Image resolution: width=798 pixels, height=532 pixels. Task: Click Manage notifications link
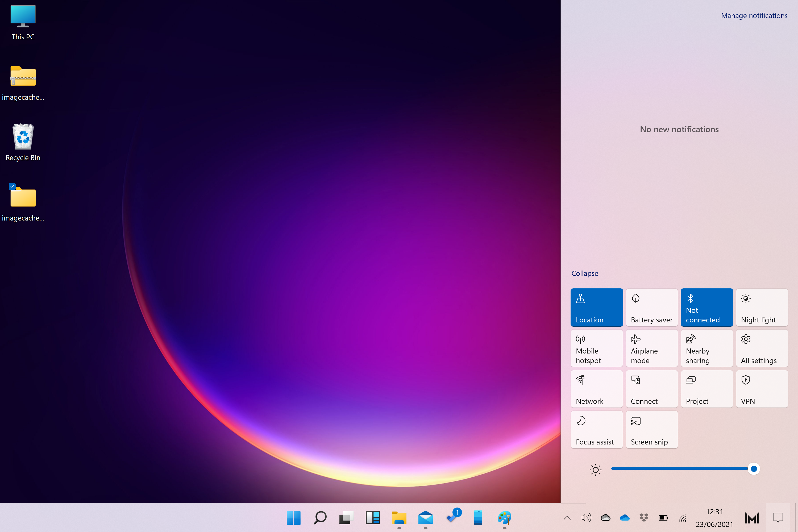coord(754,15)
